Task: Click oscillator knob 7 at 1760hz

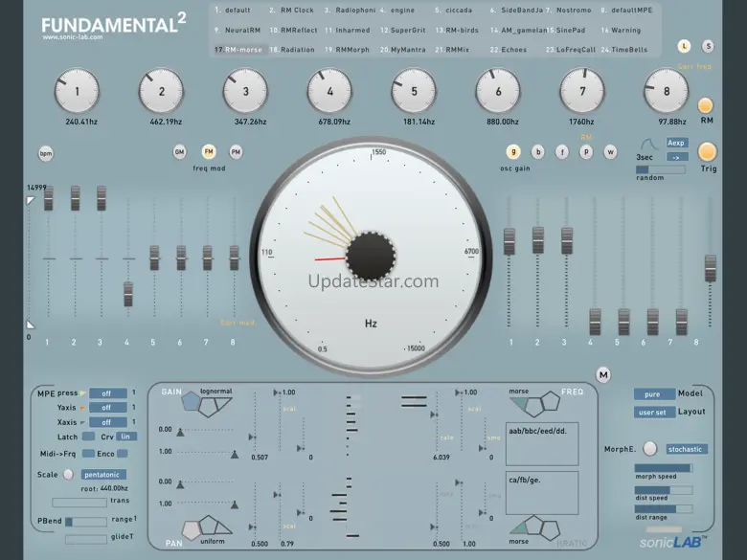Action: coord(582,92)
